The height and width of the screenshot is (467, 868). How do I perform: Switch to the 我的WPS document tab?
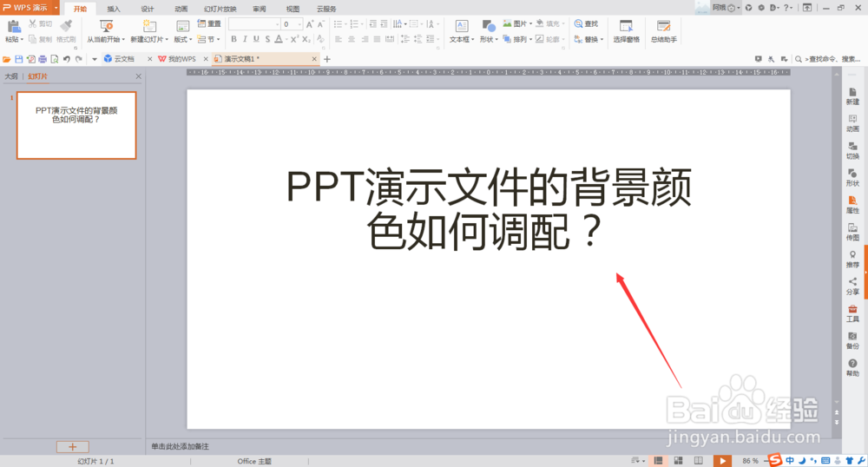pyautogui.click(x=182, y=59)
